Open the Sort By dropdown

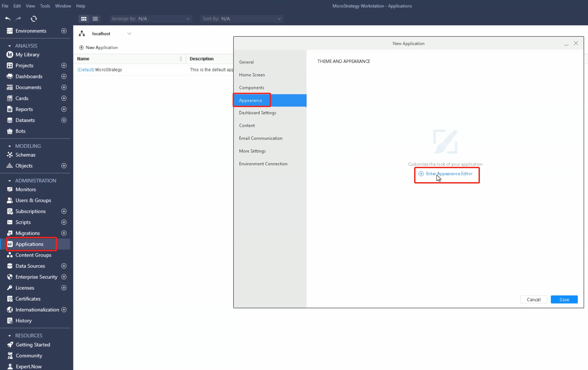[x=242, y=19]
